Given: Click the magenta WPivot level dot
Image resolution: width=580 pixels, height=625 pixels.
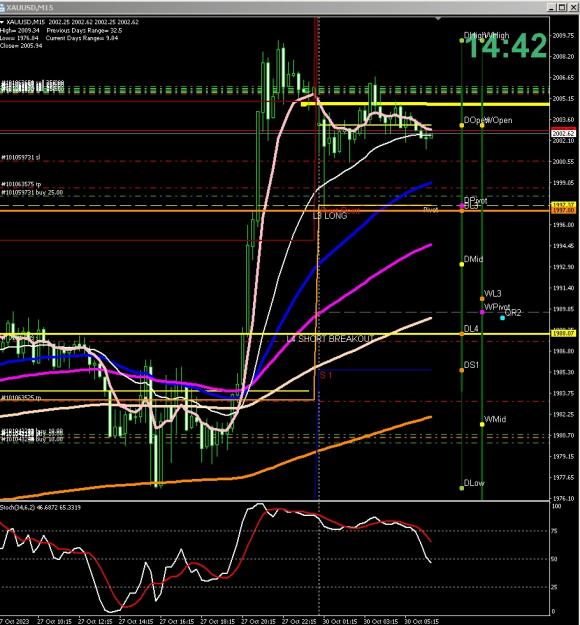Looking at the screenshot, I should 482,312.
